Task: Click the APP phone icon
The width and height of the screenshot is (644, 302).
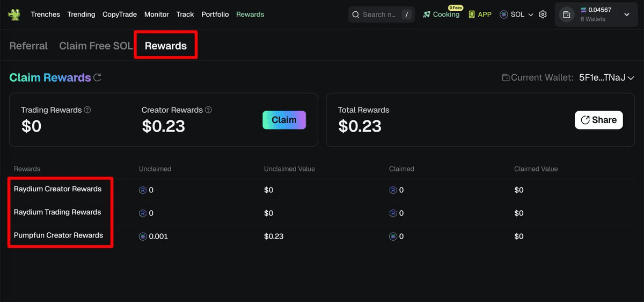Action: pyautogui.click(x=472, y=15)
